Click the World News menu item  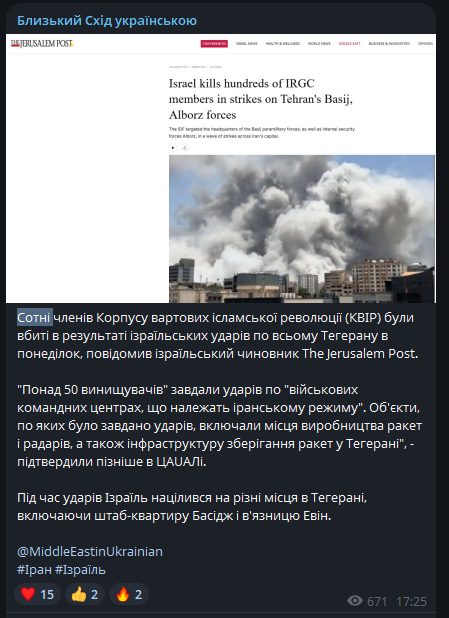tap(319, 43)
